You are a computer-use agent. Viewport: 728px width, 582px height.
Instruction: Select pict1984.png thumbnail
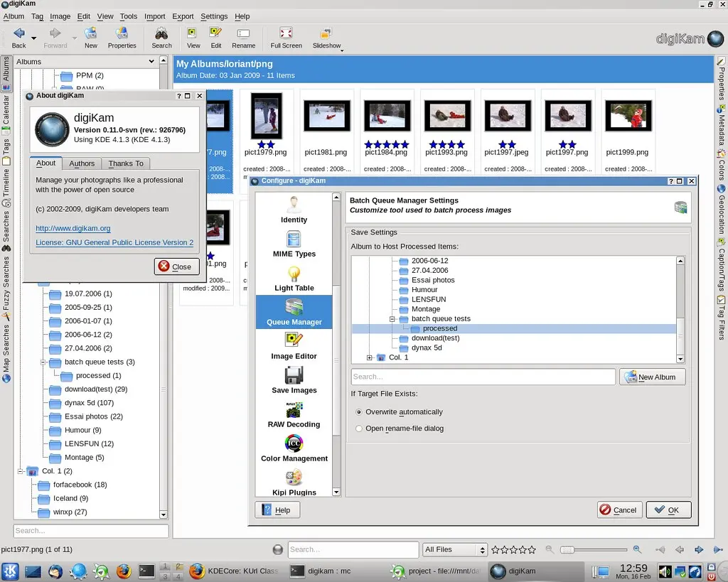click(x=387, y=116)
